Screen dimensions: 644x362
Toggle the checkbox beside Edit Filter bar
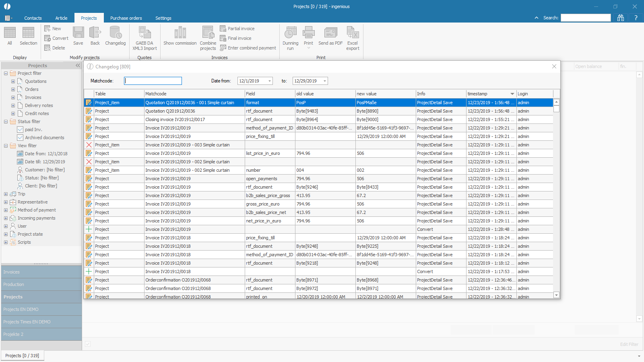pyautogui.click(x=88, y=344)
